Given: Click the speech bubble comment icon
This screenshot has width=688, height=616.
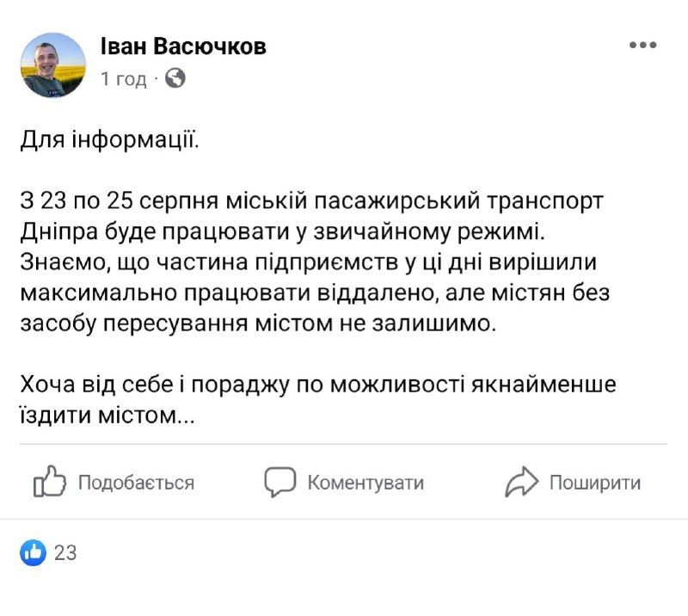Looking at the screenshot, I should pyautogui.click(x=280, y=482).
